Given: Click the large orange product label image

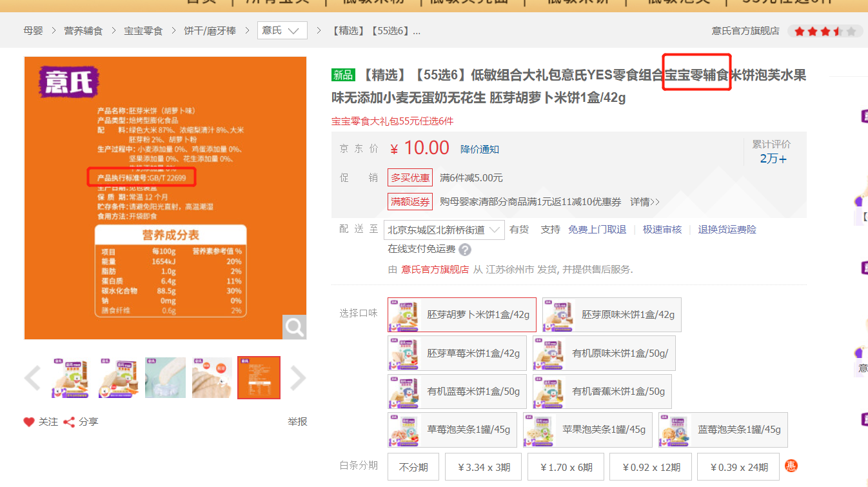Looking at the screenshot, I should [x=165, y=198].
